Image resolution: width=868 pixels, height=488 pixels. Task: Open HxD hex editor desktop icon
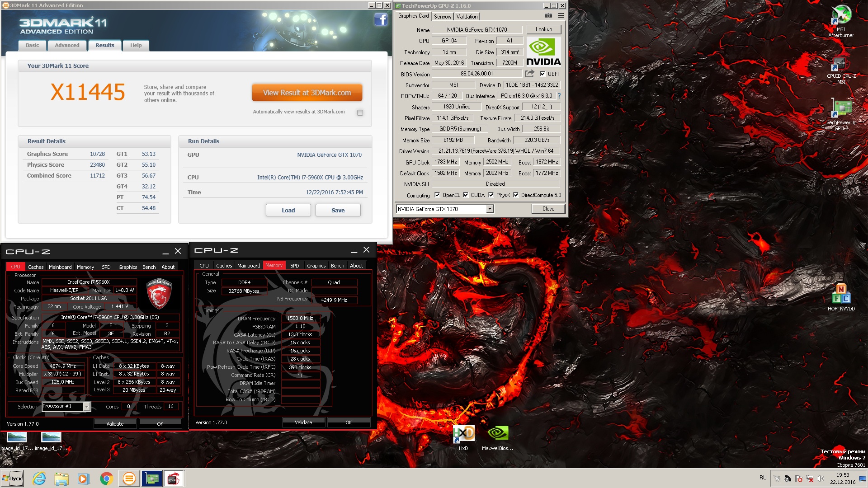pyautogui.click(x=463, y=437)
